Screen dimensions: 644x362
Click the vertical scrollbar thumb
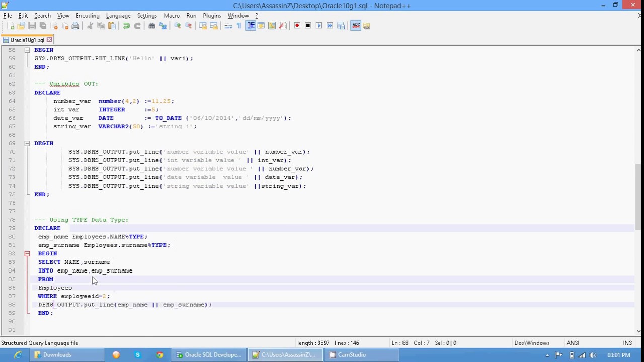639,196
